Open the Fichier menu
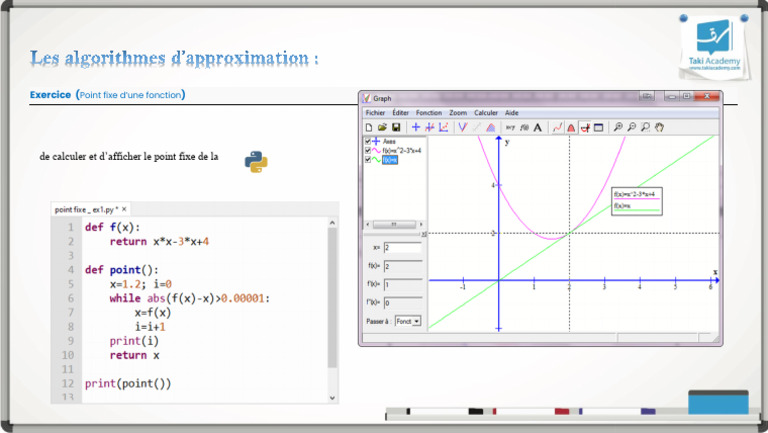 375,113
